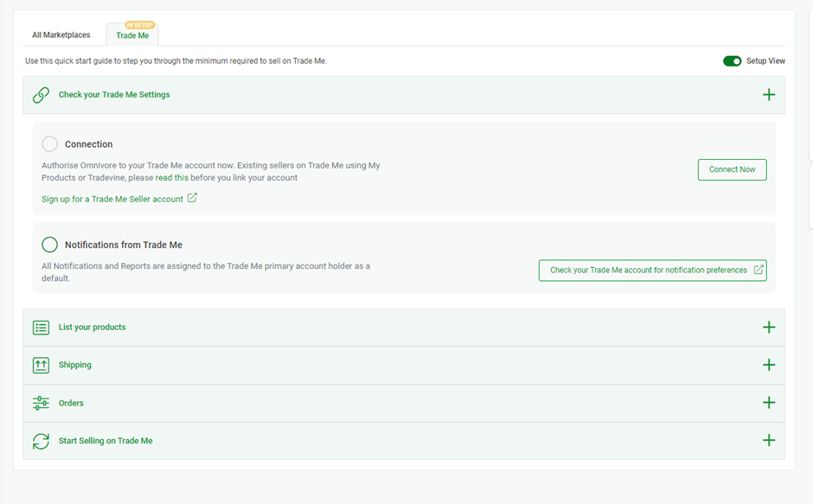813x504 pixels.
Task: Click the Shipping heading text
Action: pos(74,365)
